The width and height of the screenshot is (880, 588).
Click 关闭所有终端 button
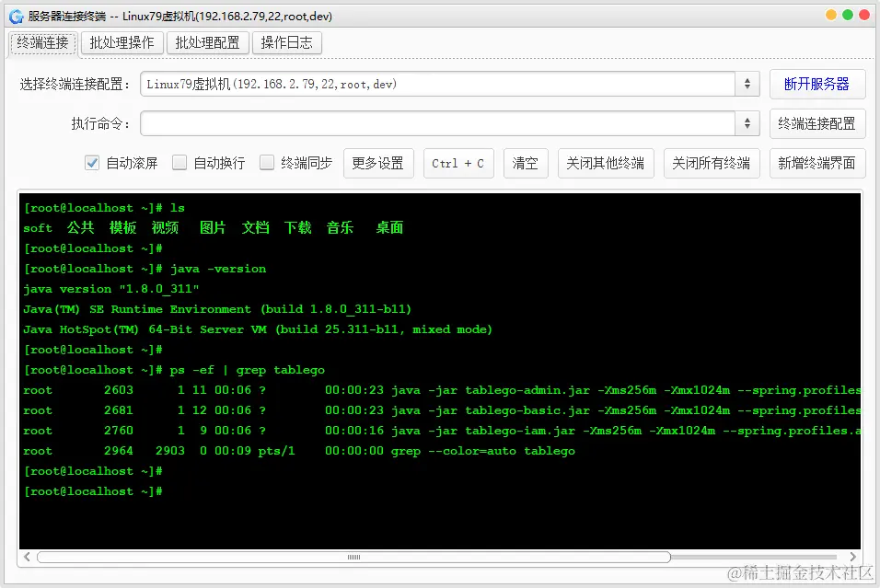tap(712, 163)
